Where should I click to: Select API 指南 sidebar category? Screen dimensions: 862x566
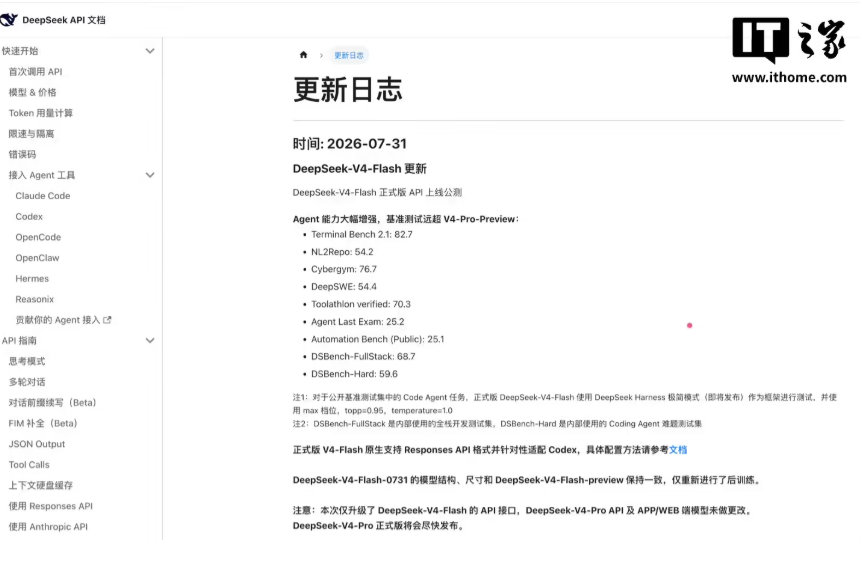(19, 341)
